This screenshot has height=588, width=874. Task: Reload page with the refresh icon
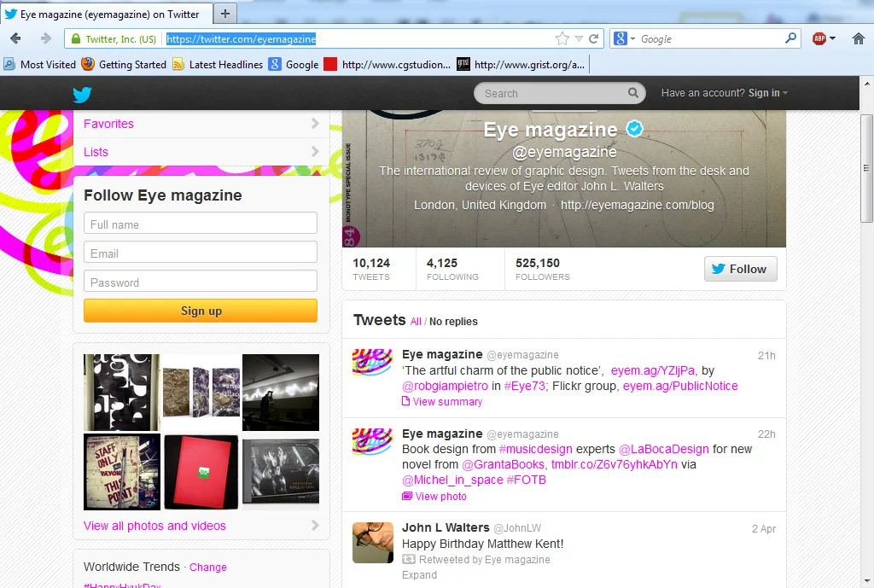tap(594, 38)
